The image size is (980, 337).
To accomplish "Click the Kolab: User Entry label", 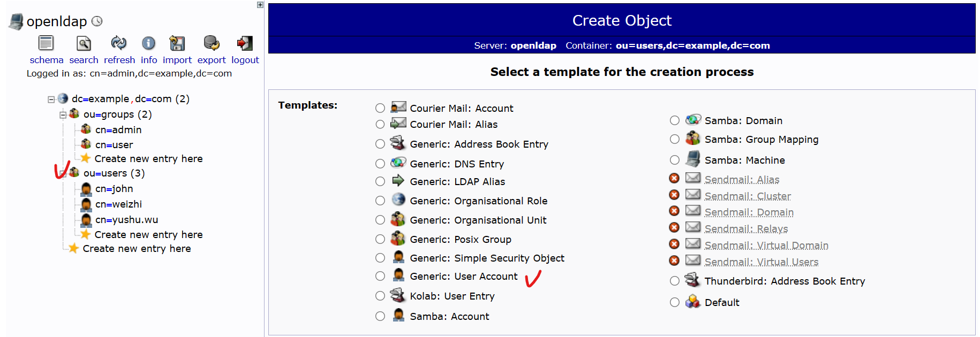I will click(452, 296).
